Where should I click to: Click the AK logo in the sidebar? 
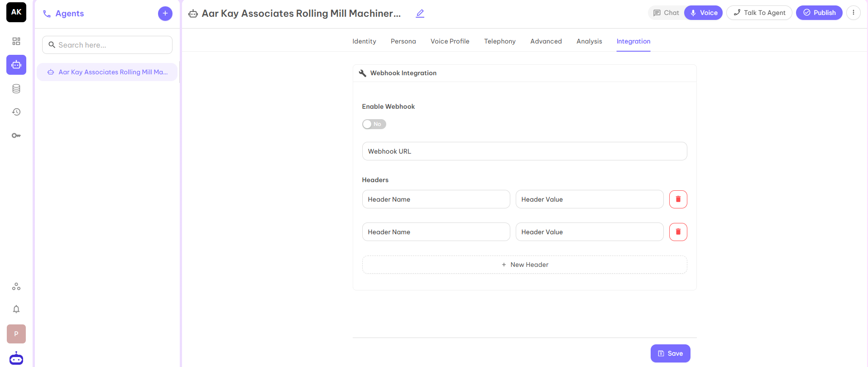(x=16, y=12)
